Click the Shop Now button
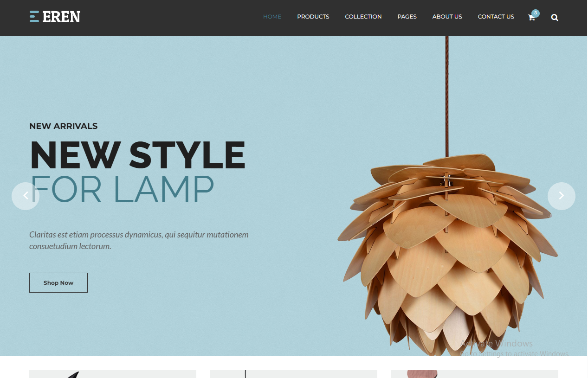Viewport: 588px width, 378px height. click(58, 282)
